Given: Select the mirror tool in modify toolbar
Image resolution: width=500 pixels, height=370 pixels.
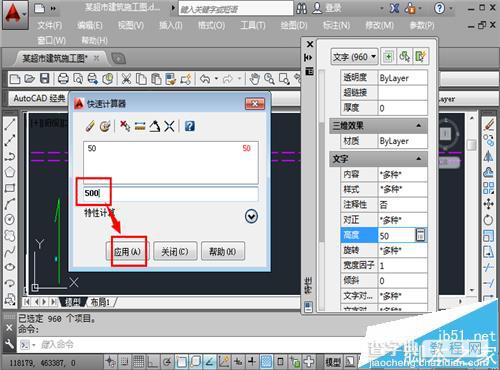Looking at the screenshot, I should pyautogui.click(x=488, y=156).
